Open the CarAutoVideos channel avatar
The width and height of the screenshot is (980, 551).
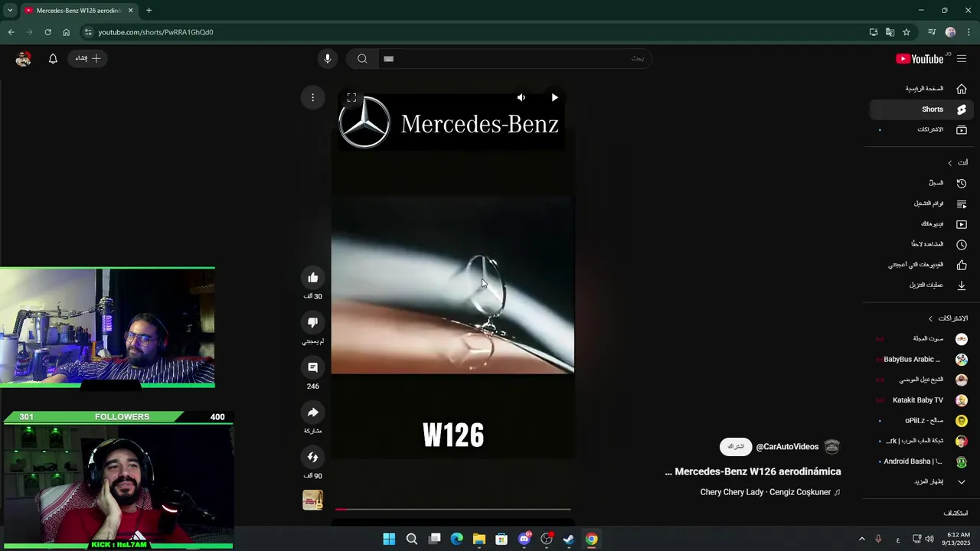832,447
